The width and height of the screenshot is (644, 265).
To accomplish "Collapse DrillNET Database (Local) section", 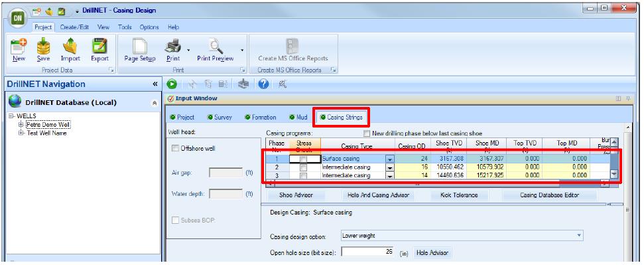I will click(x=155, y=104).
